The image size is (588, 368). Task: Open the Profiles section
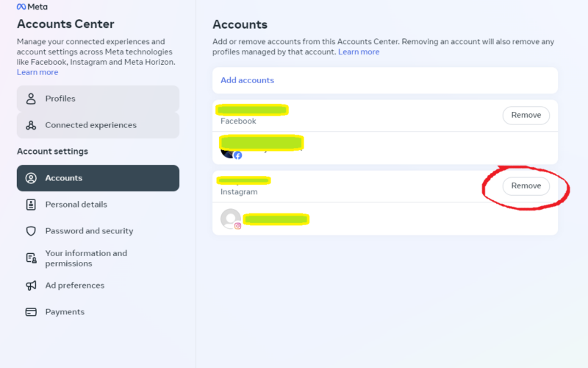pyautogui.click(x=98, y=99)
